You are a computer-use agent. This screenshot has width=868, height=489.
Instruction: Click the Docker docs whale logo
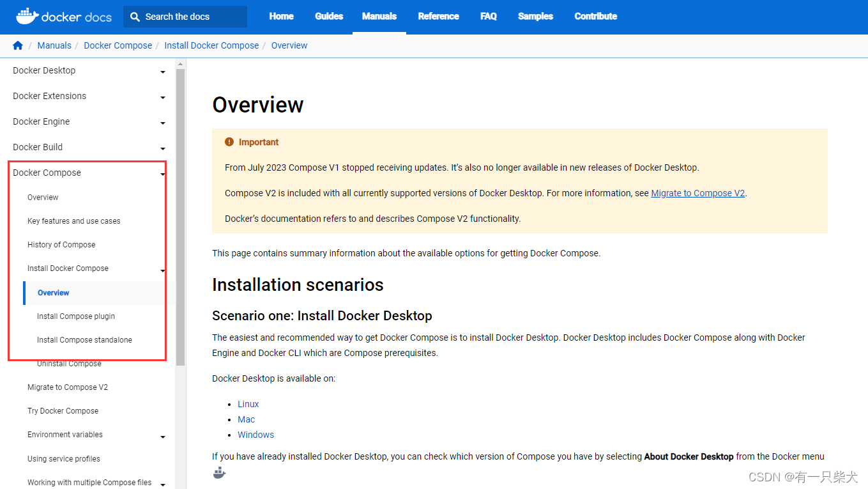click(27, 15)
